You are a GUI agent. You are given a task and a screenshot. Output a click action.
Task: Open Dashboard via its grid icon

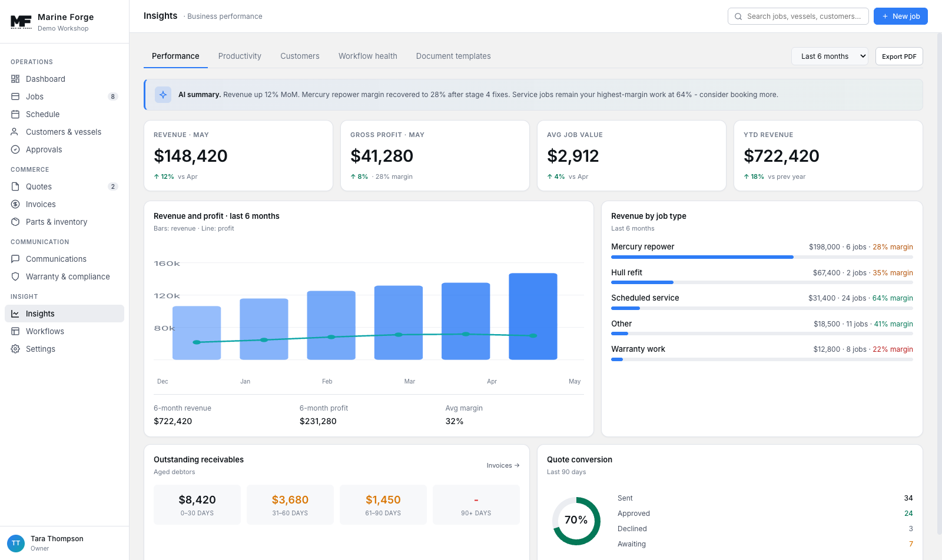point(15,79)
